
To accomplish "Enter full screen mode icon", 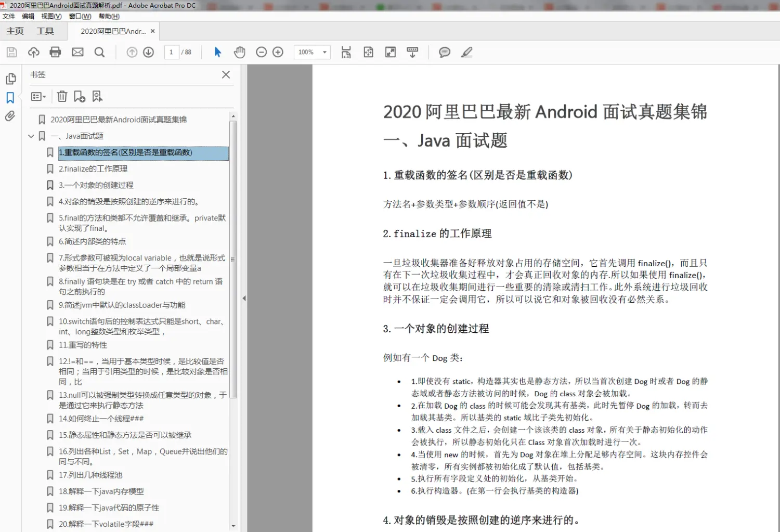I will pos(391,52).
